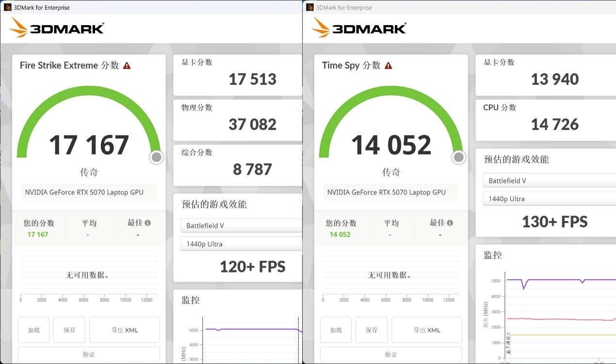Click the Time Spy score gauge knob

click(458, 157)
